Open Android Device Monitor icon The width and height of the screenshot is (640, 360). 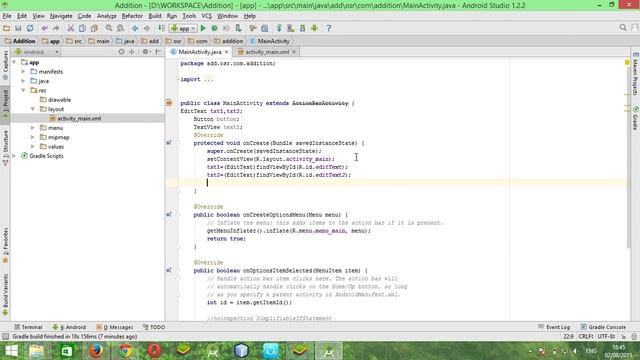click(x=314, y=28)
